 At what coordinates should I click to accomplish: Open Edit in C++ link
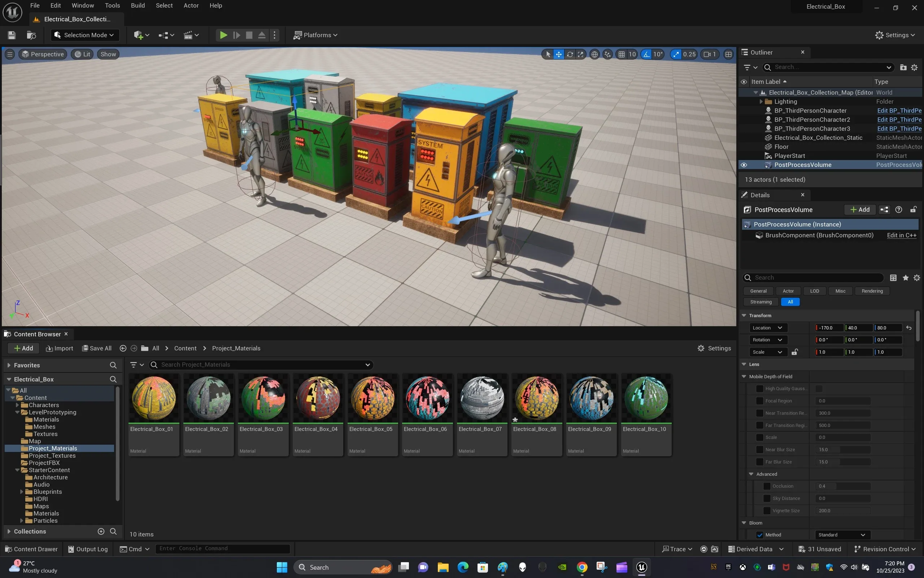point(902,236)
